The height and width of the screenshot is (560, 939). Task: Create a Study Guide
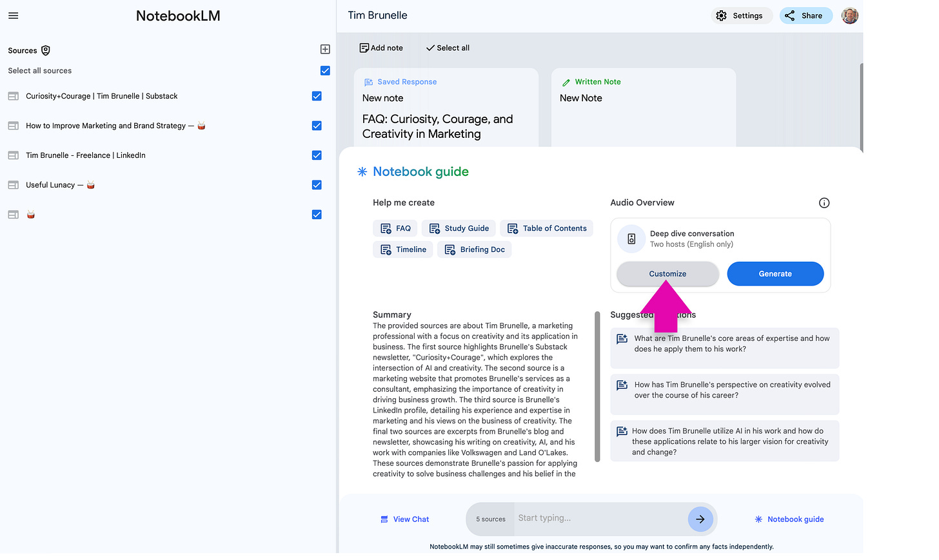[x=459, y=228]
